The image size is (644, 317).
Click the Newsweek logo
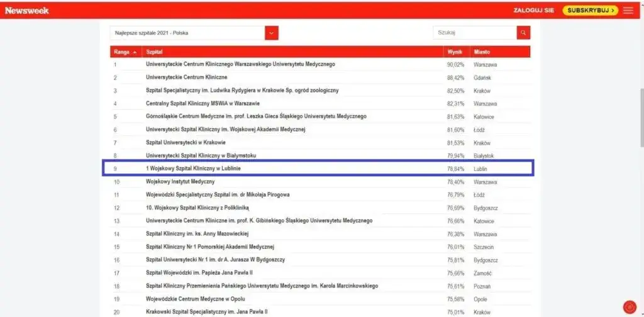[x=26, y=10]
